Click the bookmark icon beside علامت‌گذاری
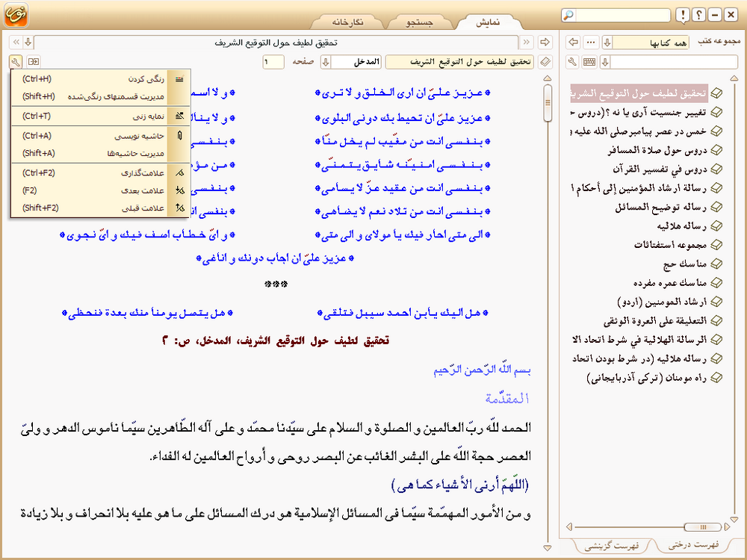This screenshot has height=560, width=747. tap(179, 173)
